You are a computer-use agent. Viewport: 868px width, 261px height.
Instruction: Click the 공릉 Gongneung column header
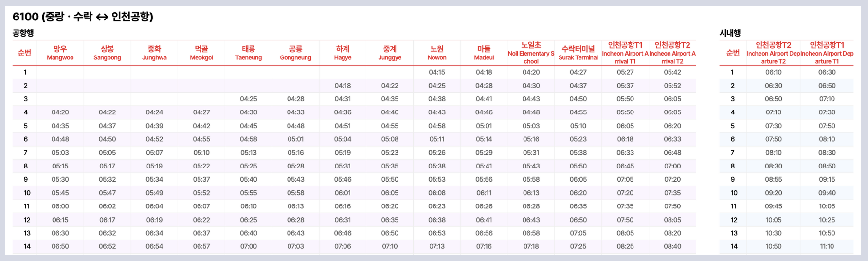click(296, 53)
